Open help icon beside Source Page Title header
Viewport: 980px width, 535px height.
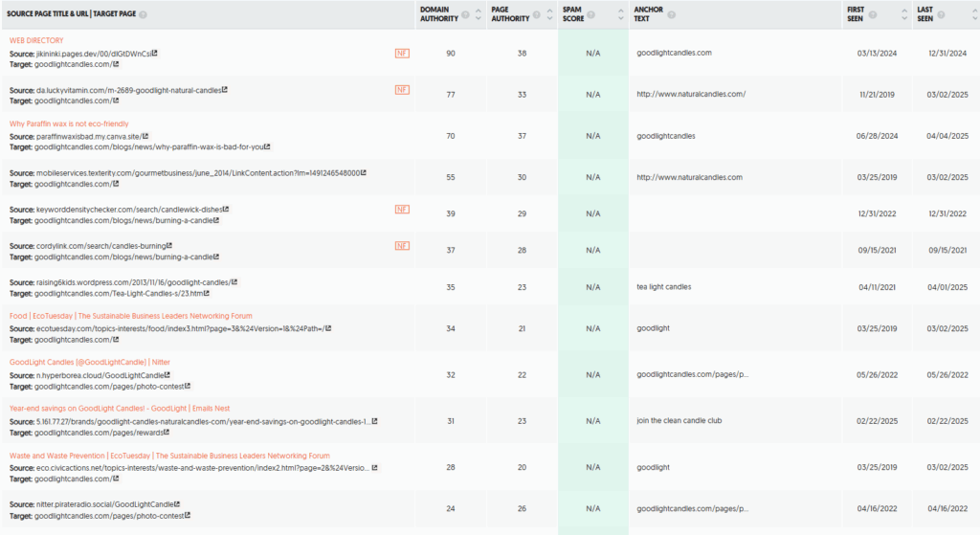click(x=144, y=14)
